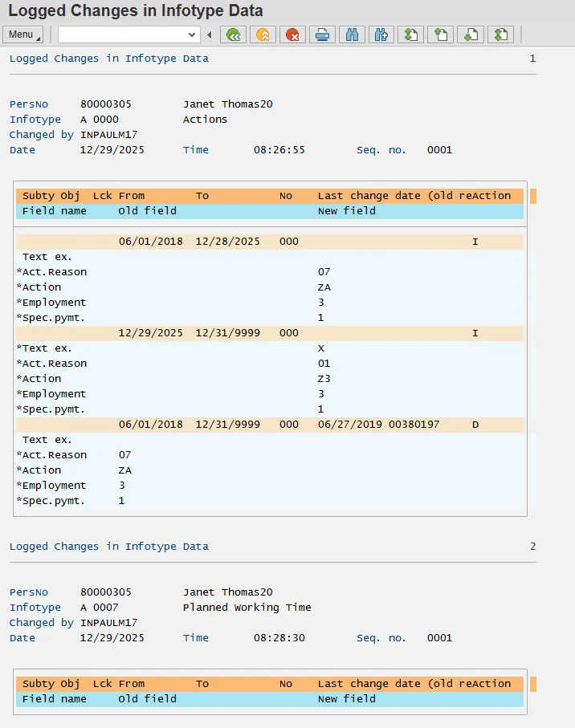Open the Menu button
Screen dimensions: 575x728
tap(22, 35)
